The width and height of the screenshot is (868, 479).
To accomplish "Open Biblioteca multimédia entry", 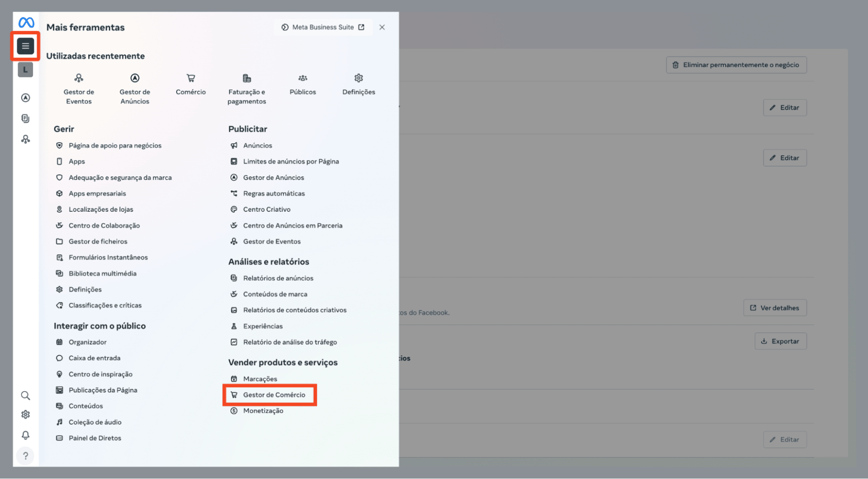I will coord(102,274).
